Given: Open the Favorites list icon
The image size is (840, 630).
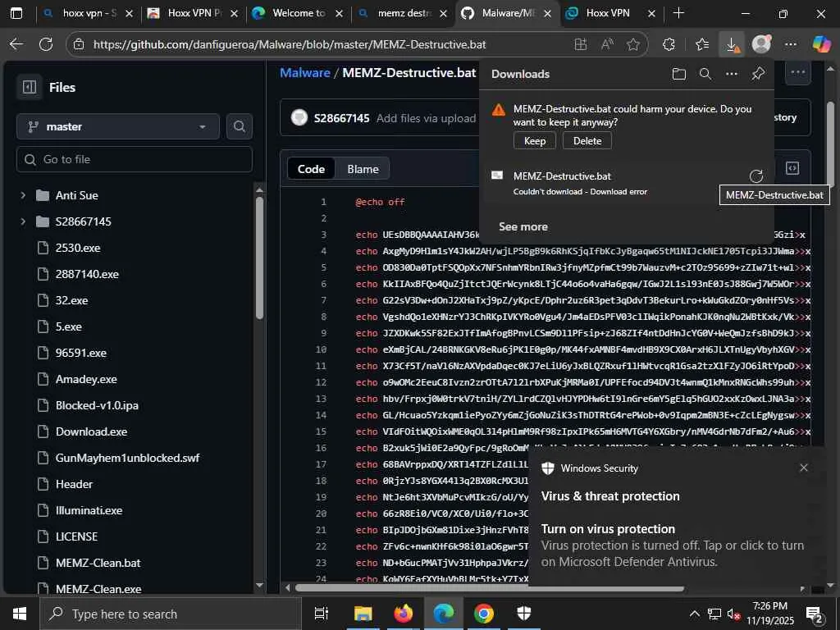Looking at the screenshot, I should [702, 44].
